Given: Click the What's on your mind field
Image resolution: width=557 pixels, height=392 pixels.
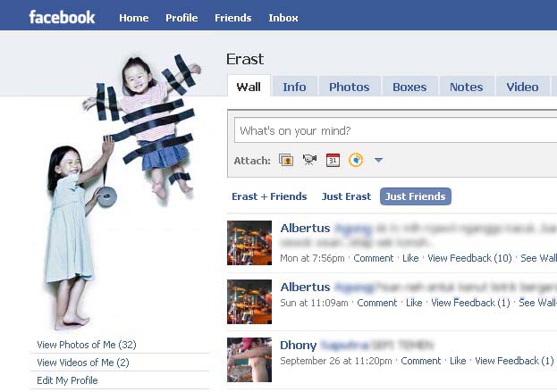Looking at the screenshot, I should [395, 130].
